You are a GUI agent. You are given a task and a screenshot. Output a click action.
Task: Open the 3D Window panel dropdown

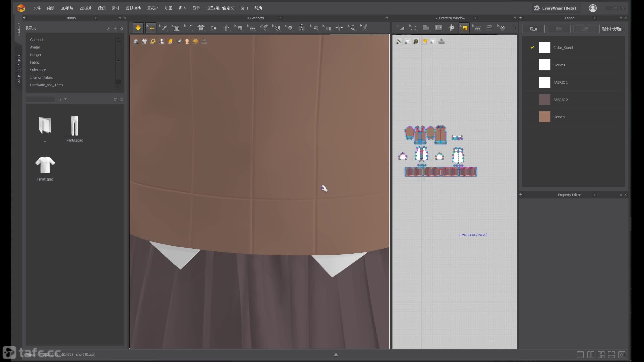pyautogui.click(x=280, y=18)
